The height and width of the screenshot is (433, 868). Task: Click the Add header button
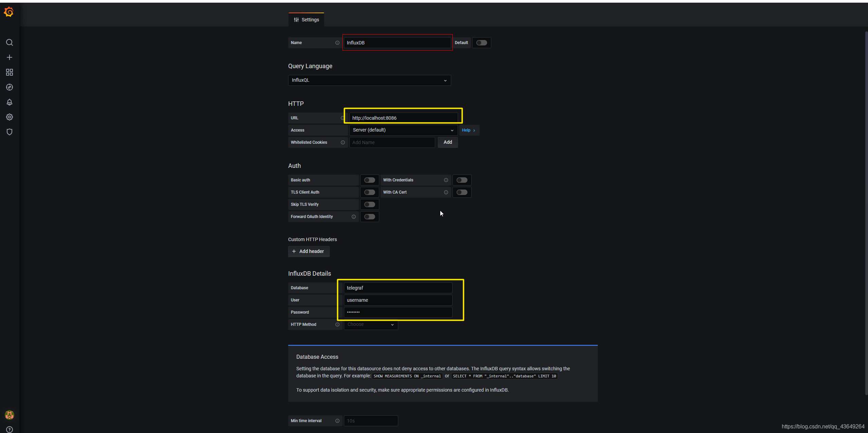309,251
